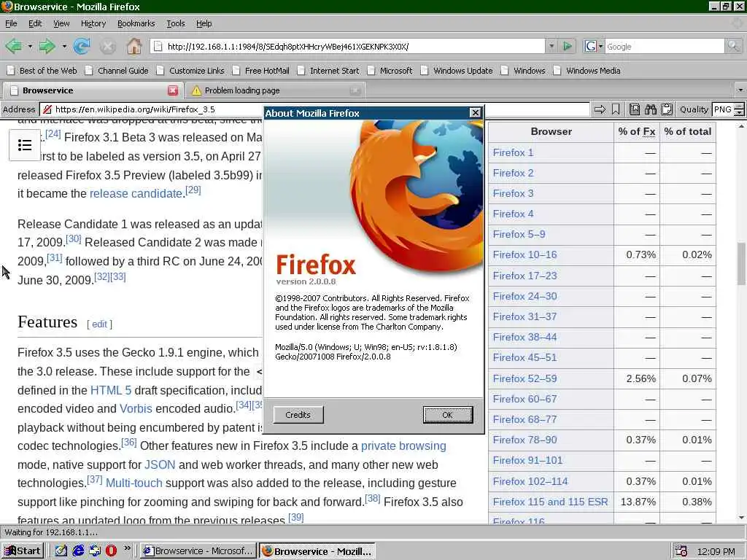Image resolution: width=747 pixels, height=560 pixels.
Task: Open the search engine chooser dropdown
Action: [600, 46]
